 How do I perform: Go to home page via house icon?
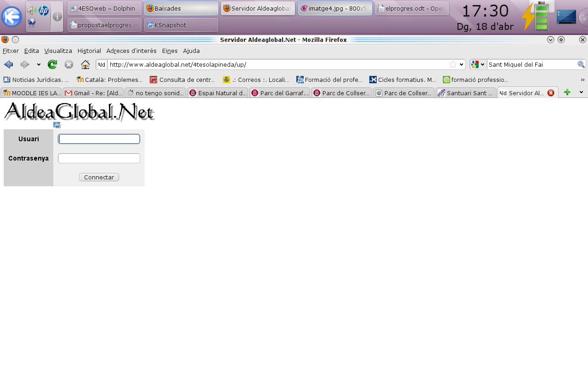pyautogui.click(x=85, y=64)
